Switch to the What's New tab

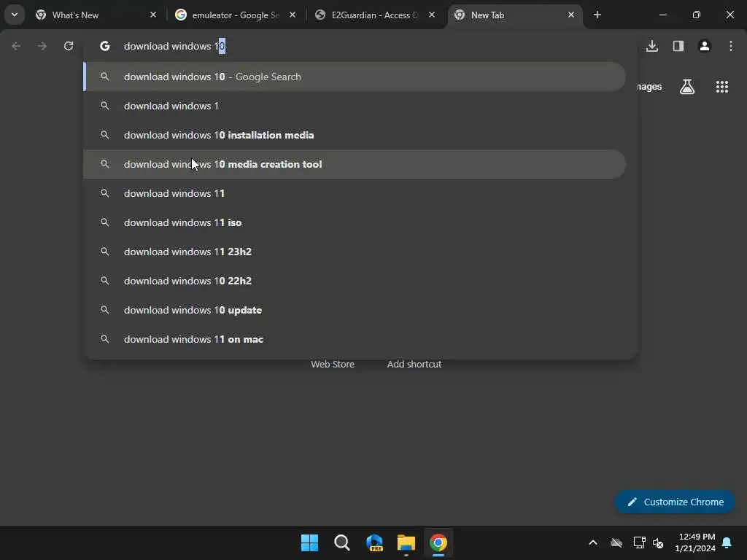coord(96,15)
